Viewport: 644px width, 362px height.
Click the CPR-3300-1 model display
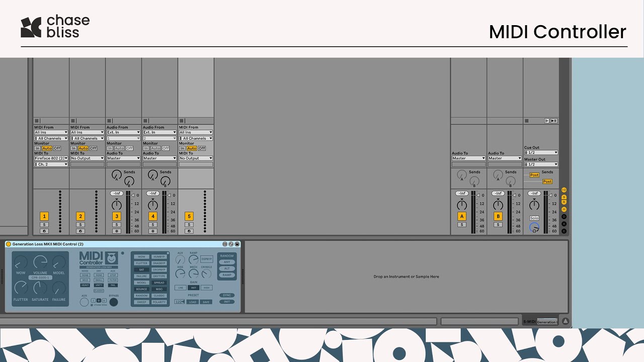40,278
